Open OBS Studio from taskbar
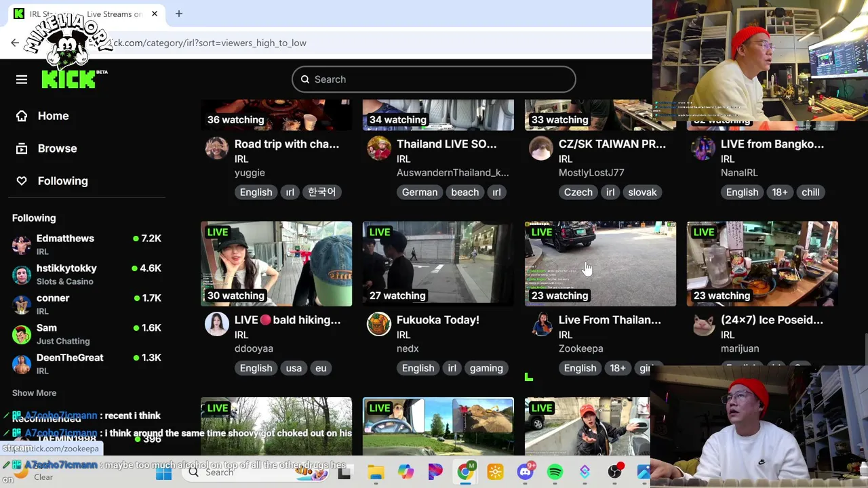The image size is (868, 488). (614, 472)
